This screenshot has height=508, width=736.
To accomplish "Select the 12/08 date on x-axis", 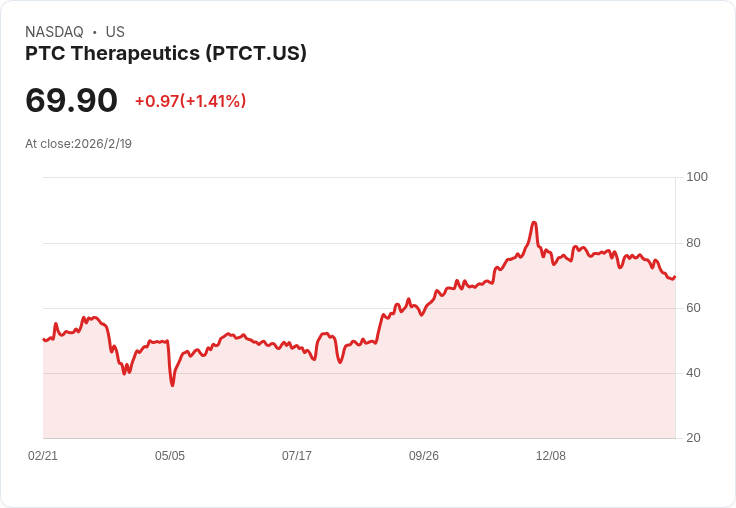I will click(551, 456).
